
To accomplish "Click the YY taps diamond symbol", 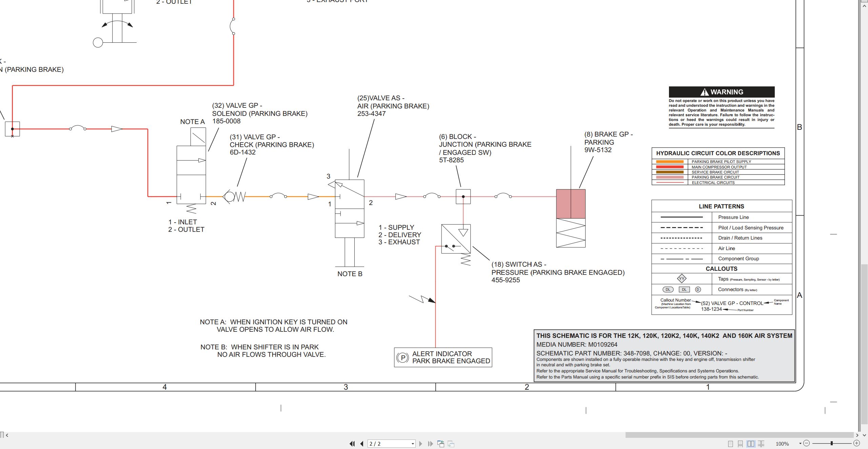I will [682, 279].
